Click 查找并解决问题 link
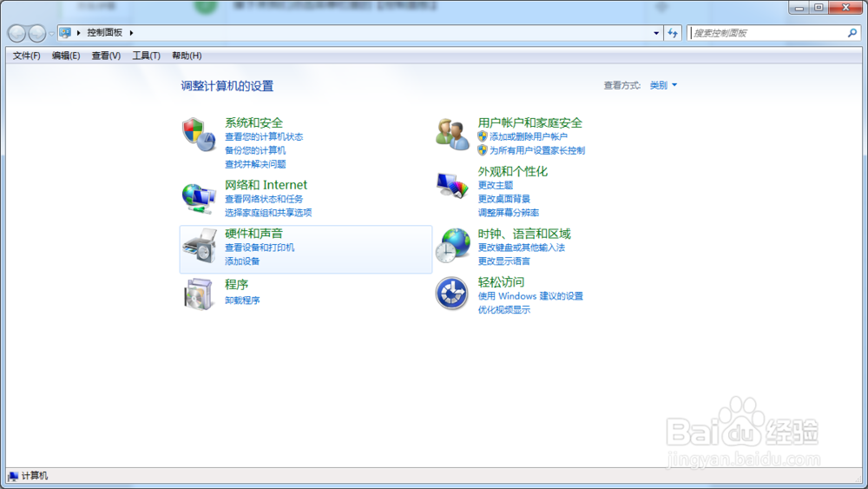The height and width of the screenshot is (489, 868). (x=255, y=164)
